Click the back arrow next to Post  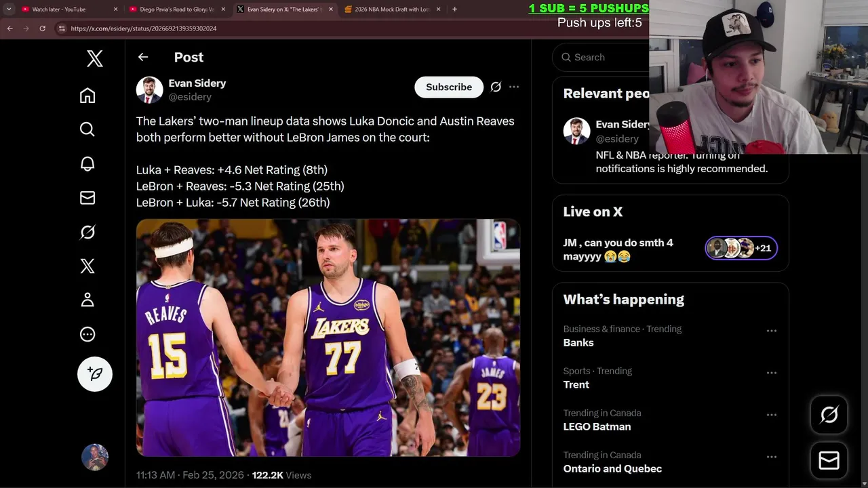[x=143, y=57]
